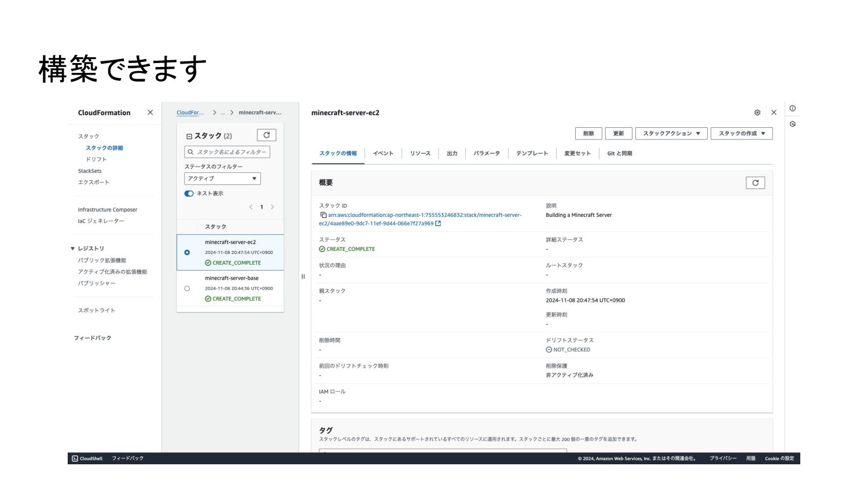Open アクティブ化済みの拡張機能 in the sidebar

(113, 272)
